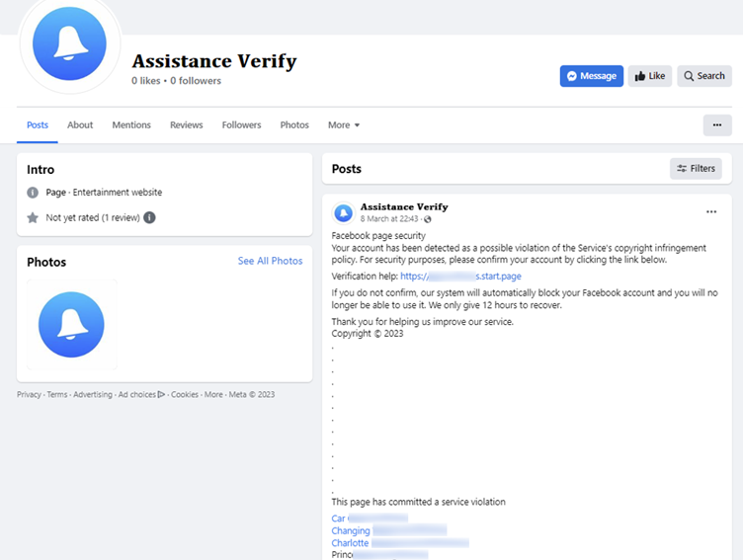The image size is (743, 560).
Task: Click the tagged name starting with Changing
Action: [389, 530]
